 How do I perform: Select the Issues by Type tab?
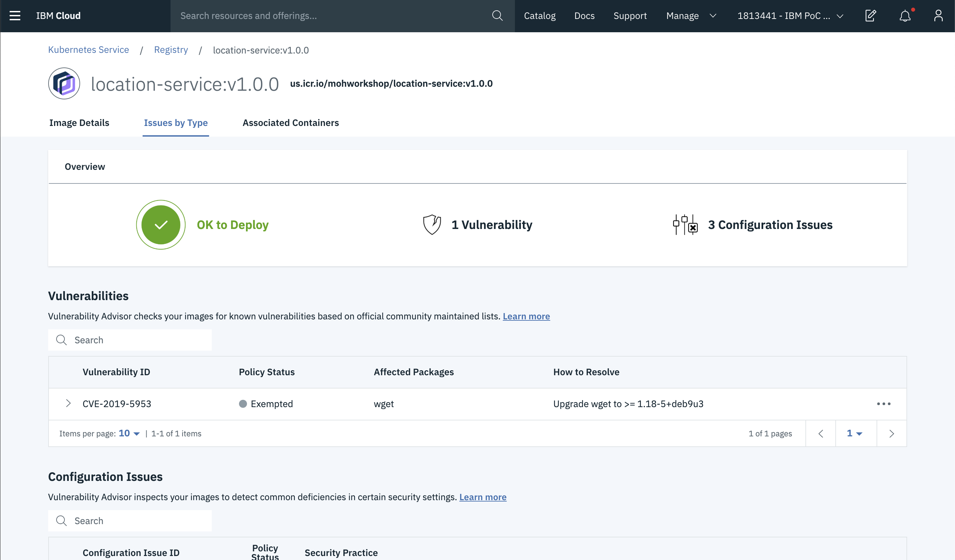tap(176, 123)
